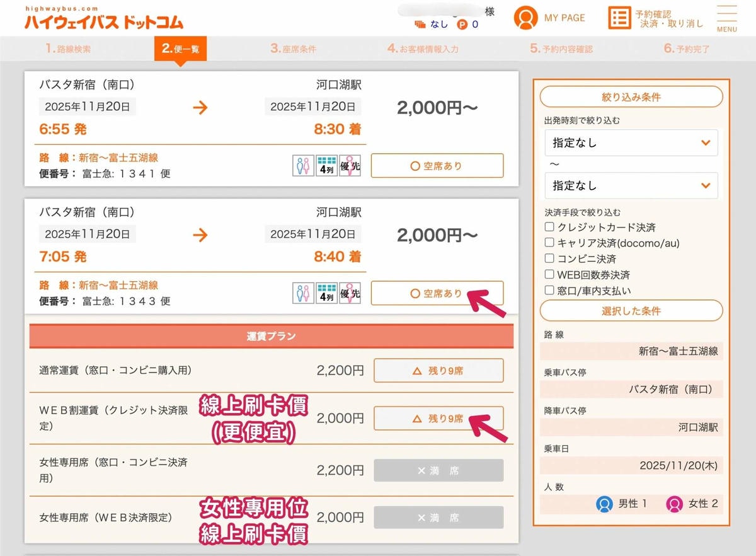
Task: Select the 2.便一覧 step tab
Action: [x=180, y=49]
